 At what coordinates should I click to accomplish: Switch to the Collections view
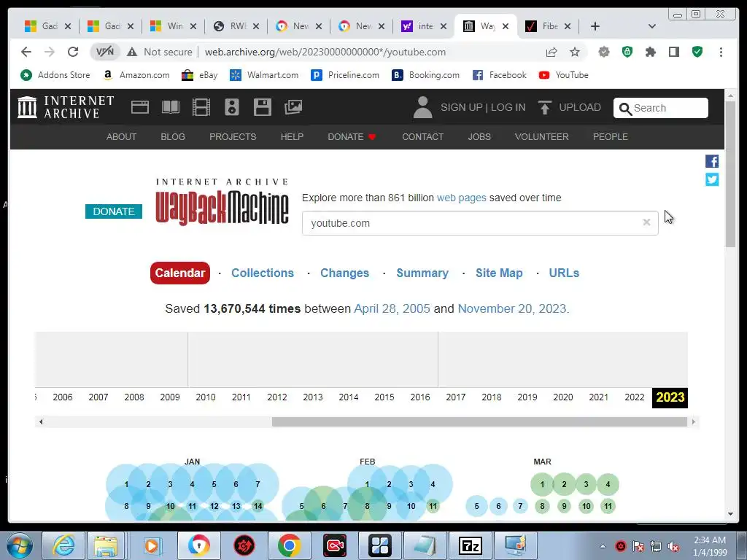pyautogui.click(x=263, y=273)
